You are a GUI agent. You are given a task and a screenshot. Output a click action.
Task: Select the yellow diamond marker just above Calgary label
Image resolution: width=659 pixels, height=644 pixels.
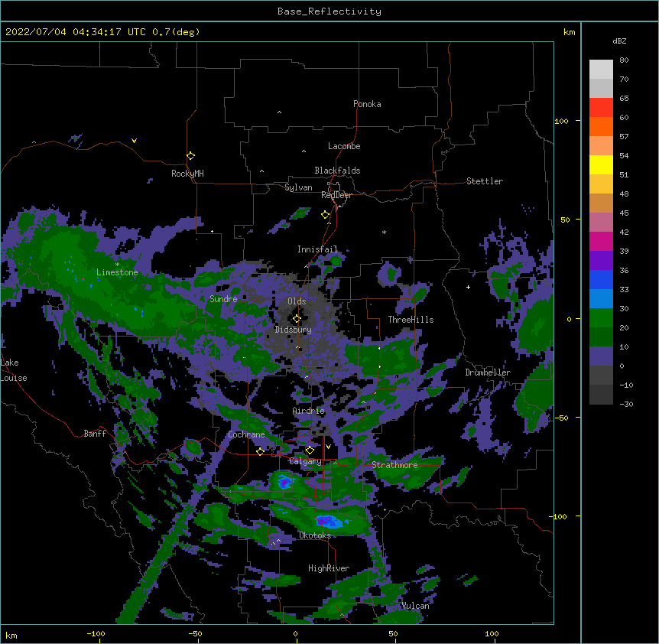[x=310, y=450]
